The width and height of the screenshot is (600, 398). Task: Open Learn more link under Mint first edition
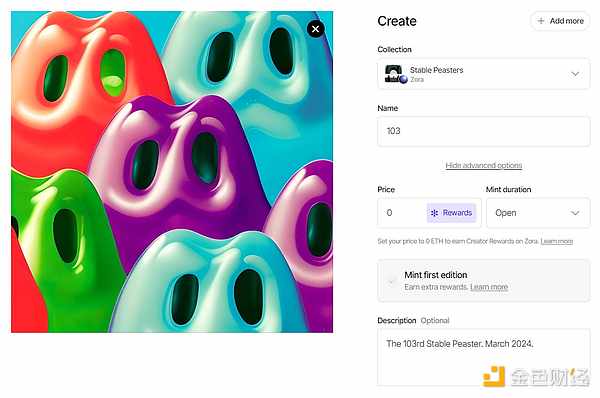pyautogui.click(x=489, y=287)
